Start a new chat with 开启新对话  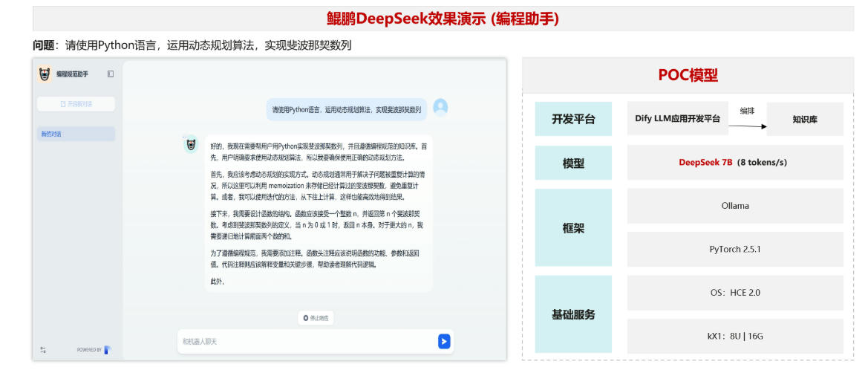[76, 104]
